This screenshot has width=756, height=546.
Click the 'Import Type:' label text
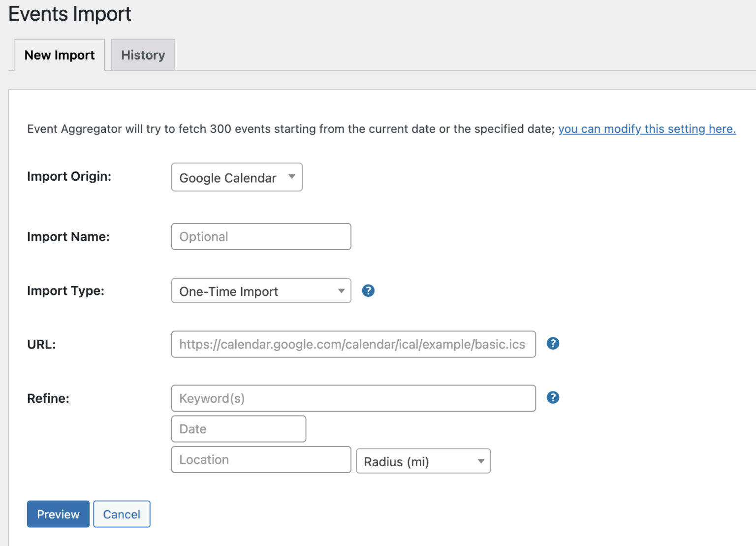click(x=66, y=291)
